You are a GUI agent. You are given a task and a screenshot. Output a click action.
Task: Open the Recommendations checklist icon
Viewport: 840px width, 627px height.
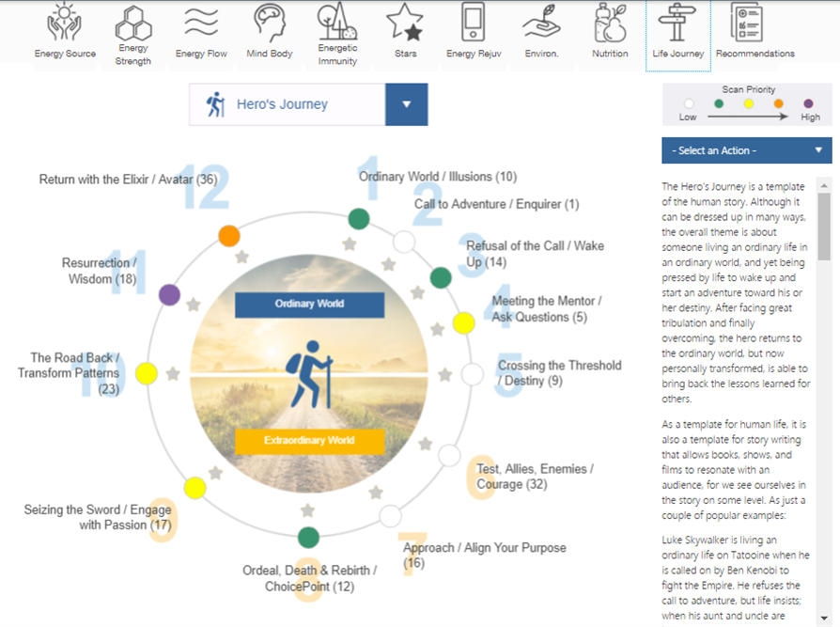coord(746,22)
